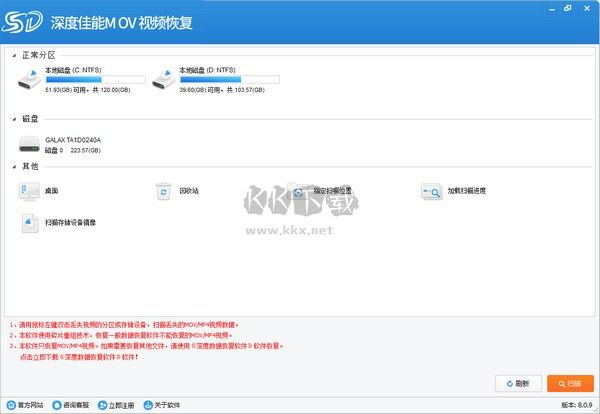Open the 咨询客服 link

tap(76, 405)
